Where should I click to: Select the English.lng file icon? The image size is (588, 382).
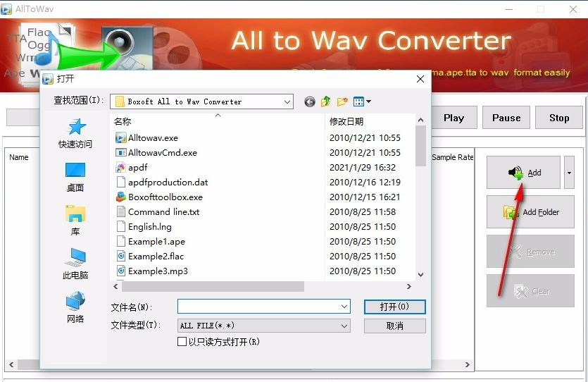(x=120, y=227)
